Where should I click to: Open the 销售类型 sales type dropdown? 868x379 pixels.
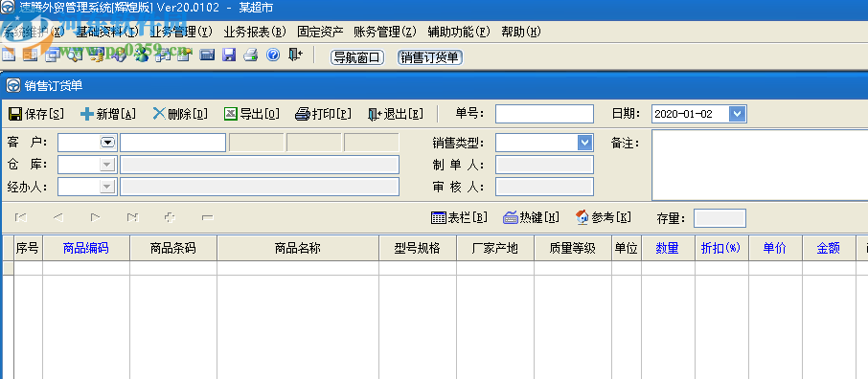(585, 143)
